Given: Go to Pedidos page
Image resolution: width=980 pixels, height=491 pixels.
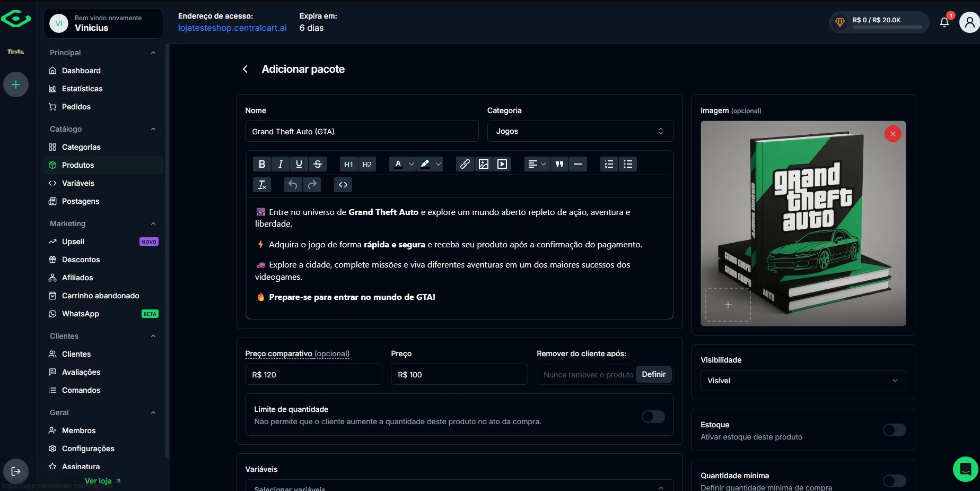Looking at the screenshot, I should point(103,107).
